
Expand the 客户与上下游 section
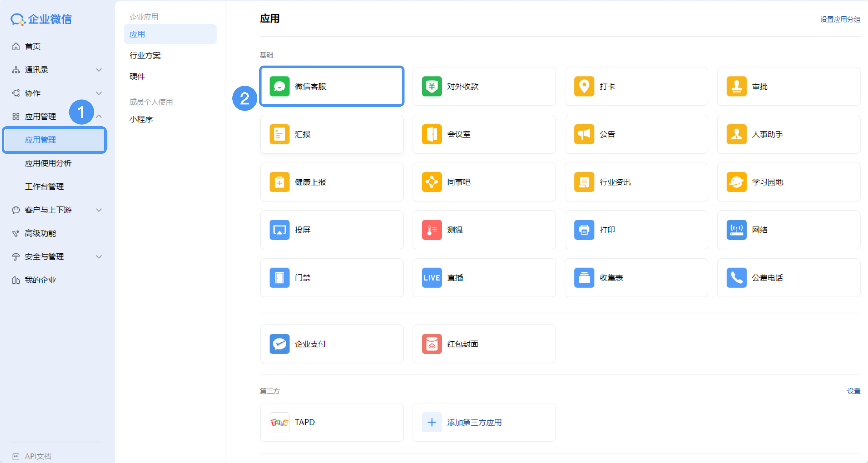click(x=99, y=210)
